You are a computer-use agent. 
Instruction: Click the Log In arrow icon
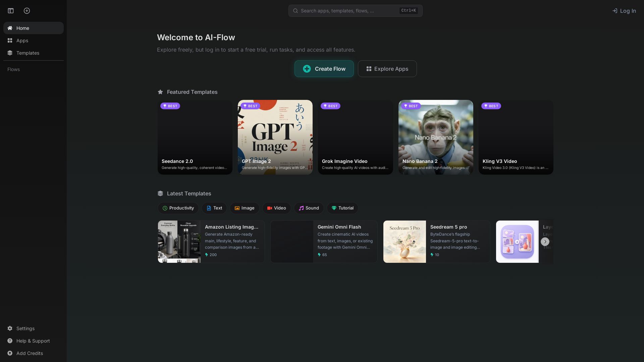(615, 11)
